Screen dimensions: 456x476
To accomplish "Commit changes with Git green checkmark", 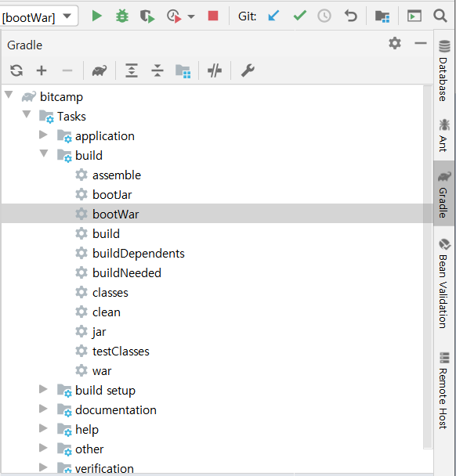I will (300, 16).
